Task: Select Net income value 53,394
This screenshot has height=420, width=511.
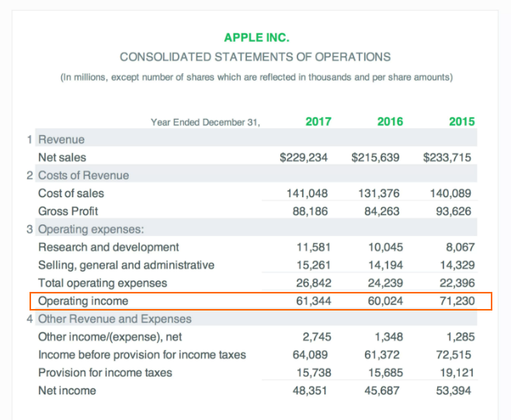Action: (x=454, y=390)
